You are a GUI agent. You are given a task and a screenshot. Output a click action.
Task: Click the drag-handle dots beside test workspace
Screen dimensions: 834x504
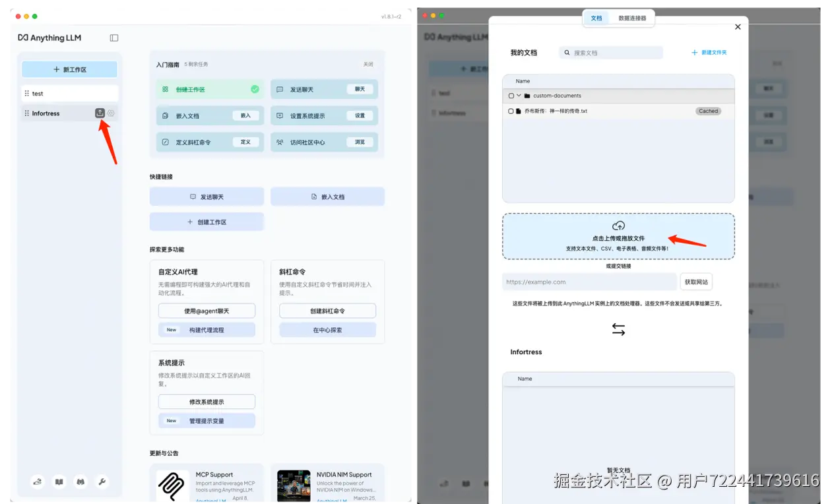[x=27, y=94]
